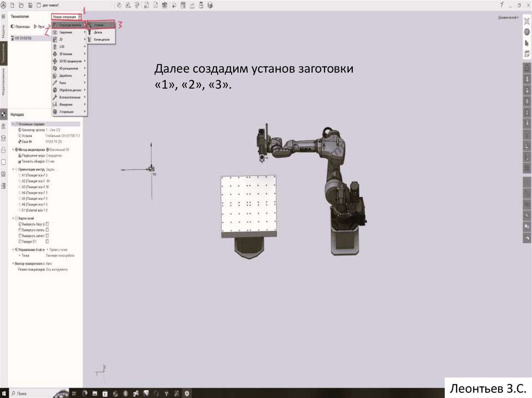Open a project with the folder icon

pos(21,5)
